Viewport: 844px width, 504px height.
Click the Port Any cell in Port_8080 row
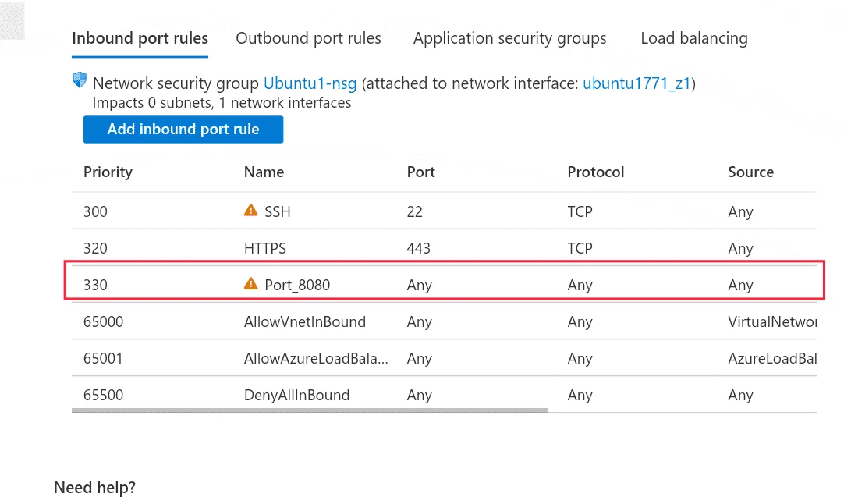pos(420,285)
